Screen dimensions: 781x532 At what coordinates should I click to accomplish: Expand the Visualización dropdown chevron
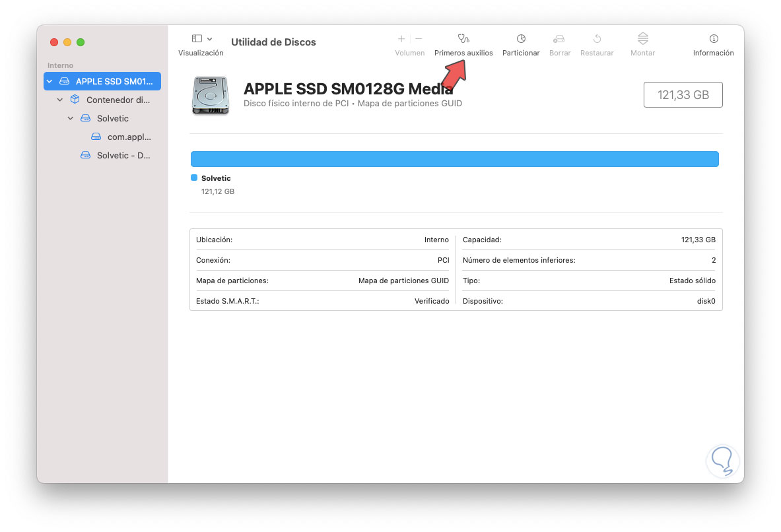210,39
